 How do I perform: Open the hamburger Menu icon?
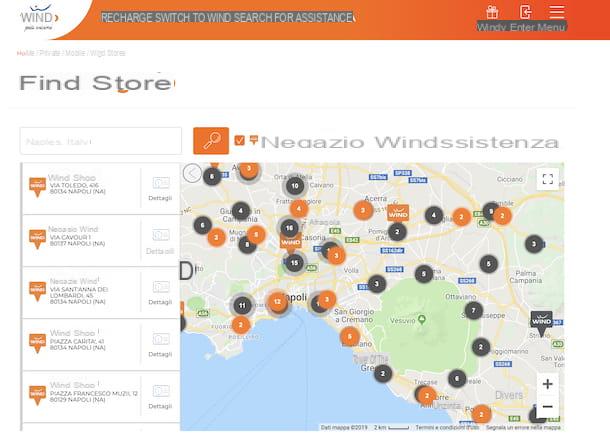[557, 12]
